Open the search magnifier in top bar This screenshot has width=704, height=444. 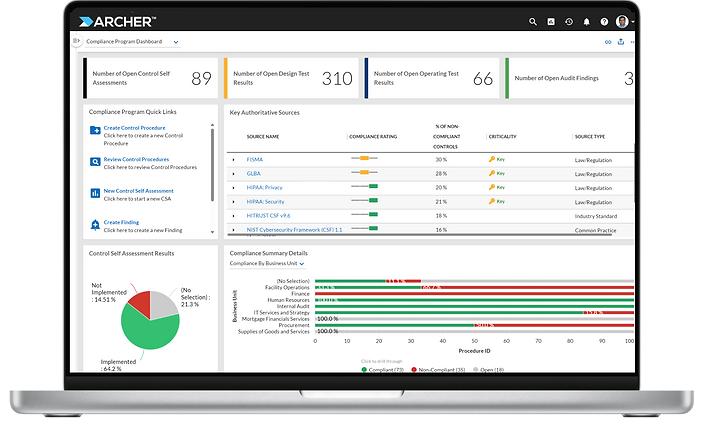tap(532, 22)
